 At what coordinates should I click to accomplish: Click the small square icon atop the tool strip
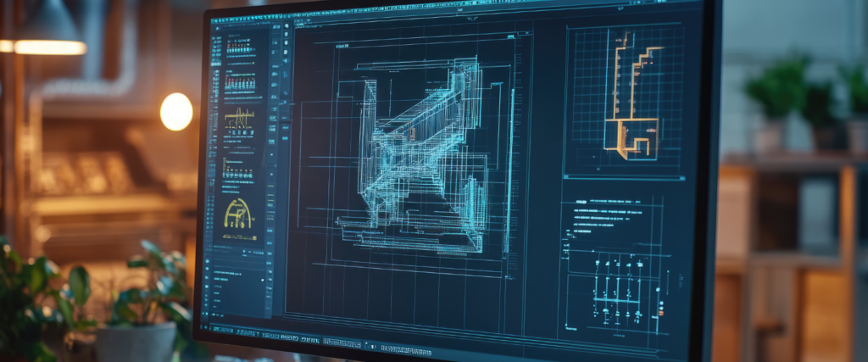point(275,26)
